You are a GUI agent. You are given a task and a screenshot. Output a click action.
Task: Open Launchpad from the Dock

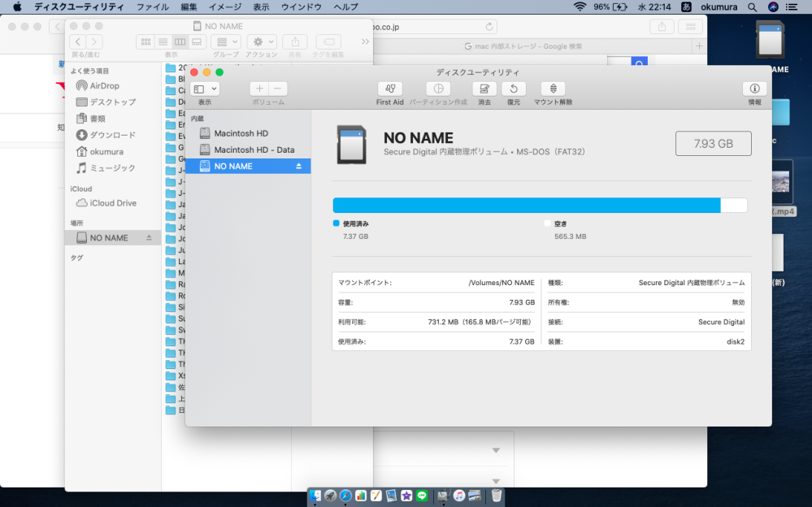[330, 496]
